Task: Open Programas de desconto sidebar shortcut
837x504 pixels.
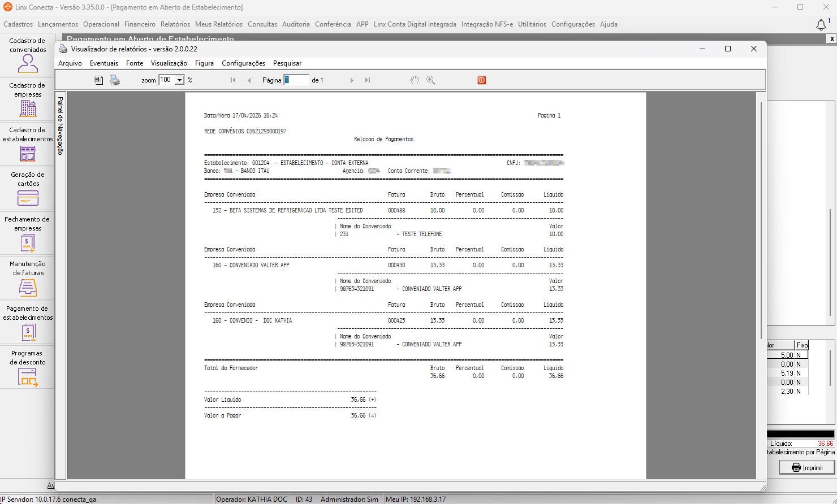Action: pyautogui.click(x=27, y=367)
